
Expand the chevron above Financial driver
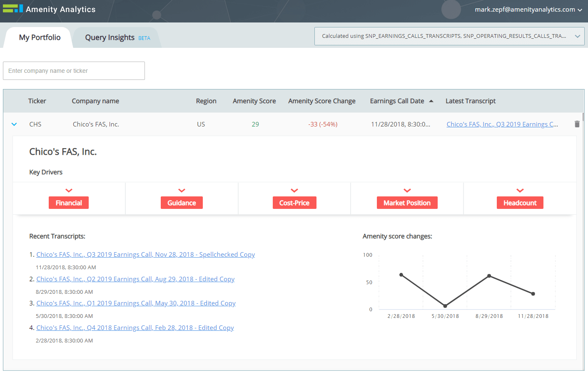[x=69, y=191]
